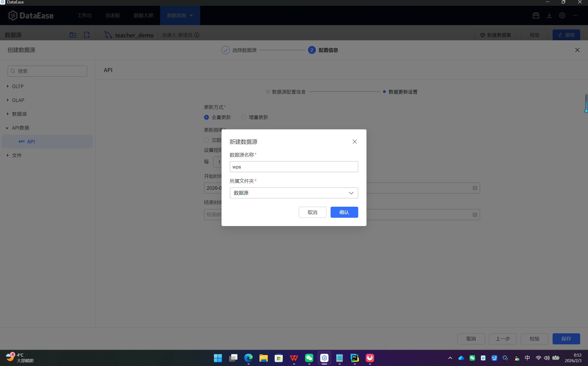Confirm the dialog with 确认 button
The width and height of the screenshot is (588, 366).
(x=344, y=212)
